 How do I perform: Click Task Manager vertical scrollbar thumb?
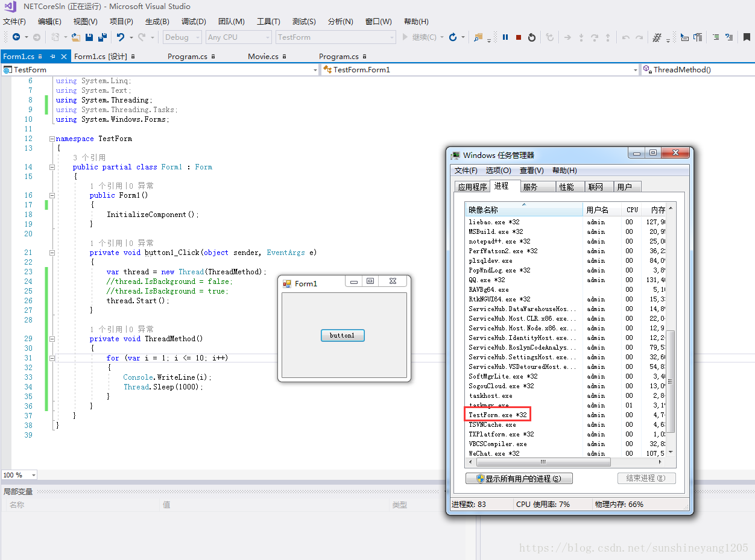click(670, 381)
